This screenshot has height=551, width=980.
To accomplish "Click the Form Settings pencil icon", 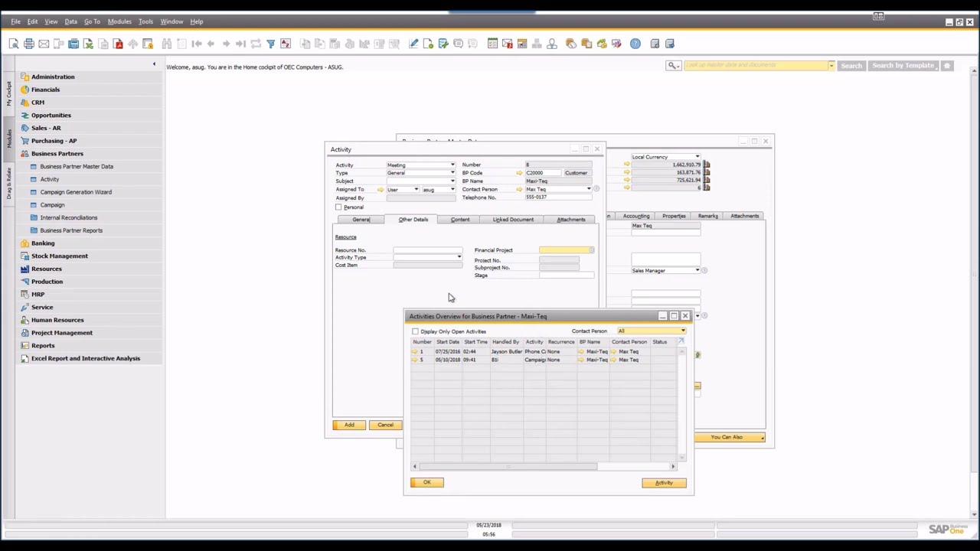I will pos(413,44).
